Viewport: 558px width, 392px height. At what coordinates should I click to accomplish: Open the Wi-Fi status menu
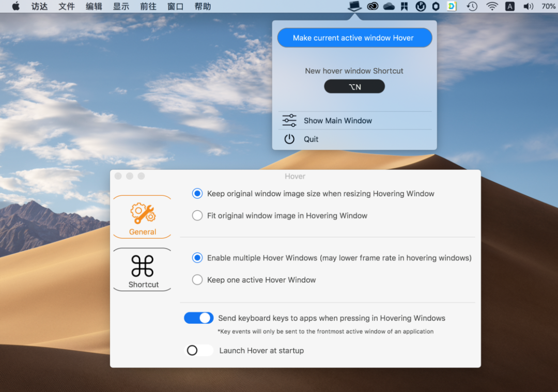pyautogui.click(x=492, y=6)
